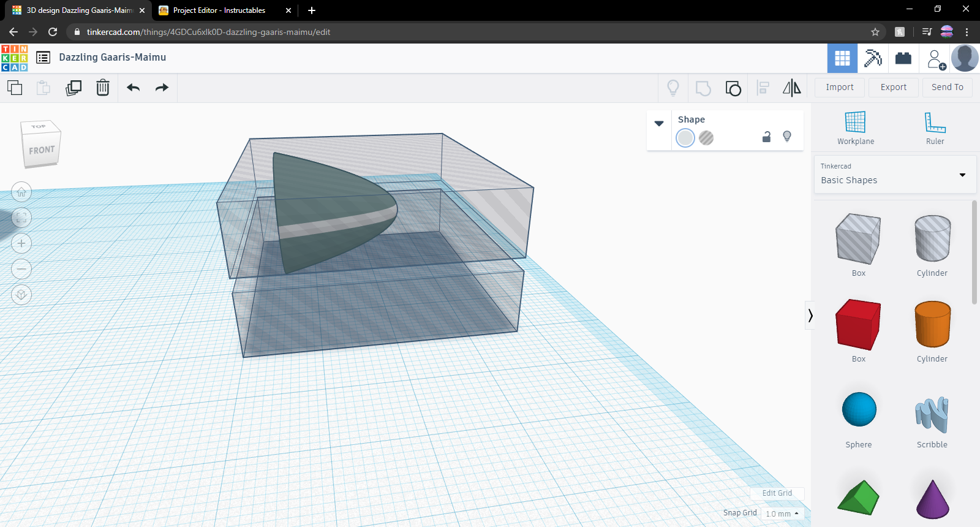
Task: Delete the selected shape with trash icon
Action: point(103,88)
